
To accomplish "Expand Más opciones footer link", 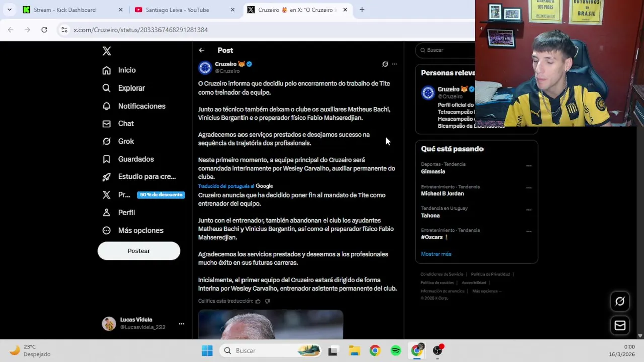I will 487,291.
